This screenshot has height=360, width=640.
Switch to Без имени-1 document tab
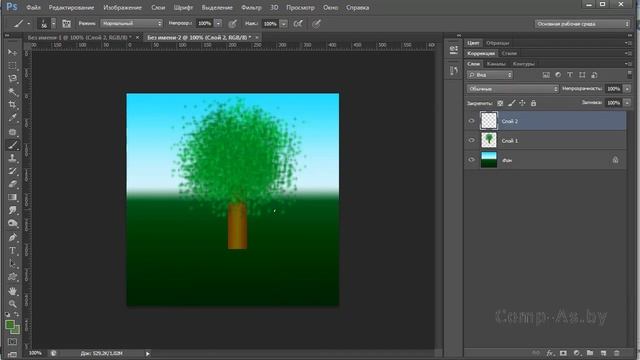79,37
